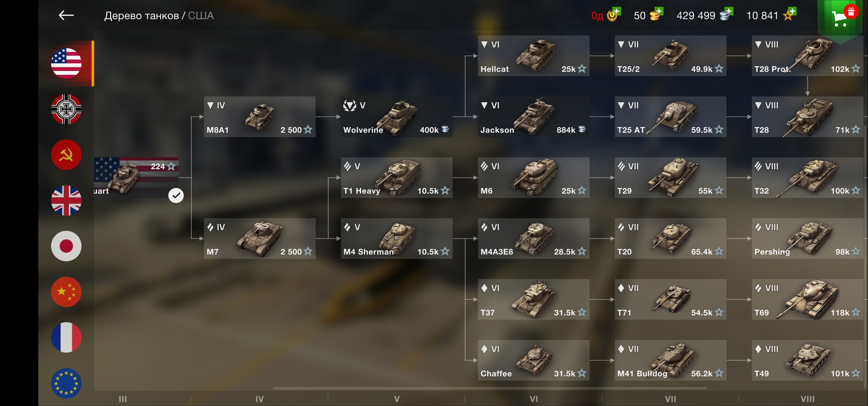
Task: Select the USA flag nation
Action: pyautogui.click(x=66, y=63)
